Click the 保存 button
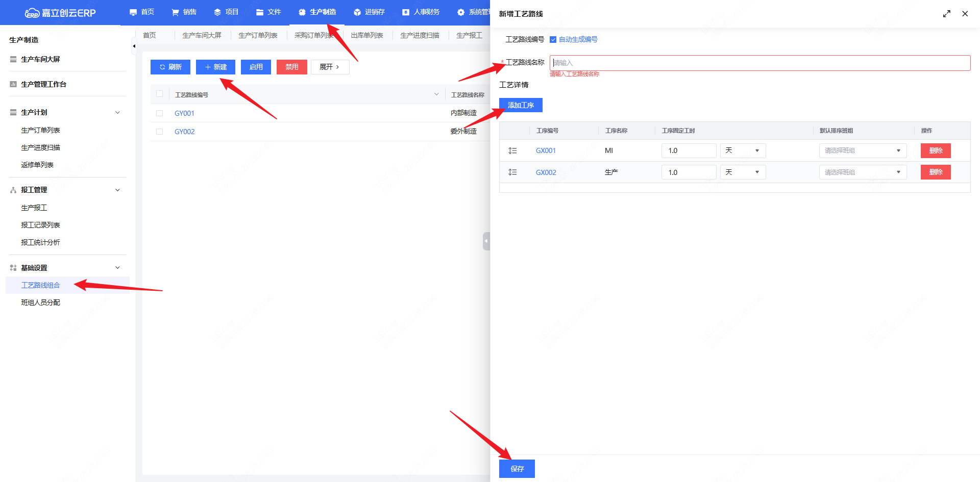Image resolution: width=980 pixels, height=482 pixels. pyautogui.click(x=517, y=469)
